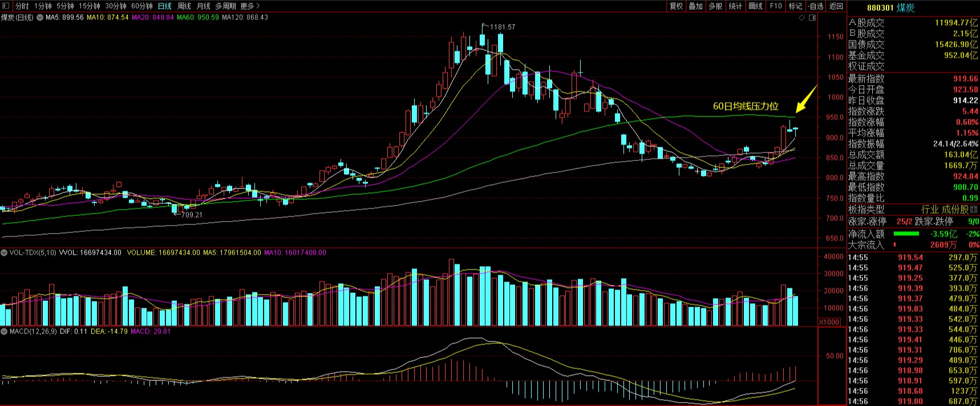The width and height of the screenshot is (980, 406).
Task: Open the 60分钟 period tab
Action: [142, 6]
